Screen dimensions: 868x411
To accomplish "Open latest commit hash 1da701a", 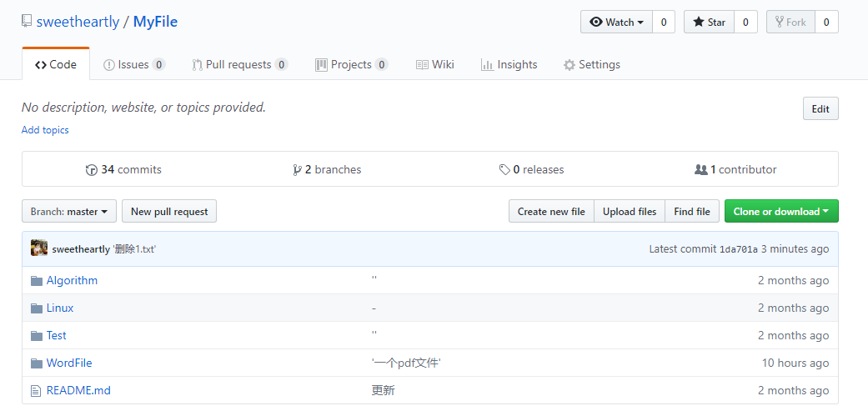I will click(x=738, y=249).
